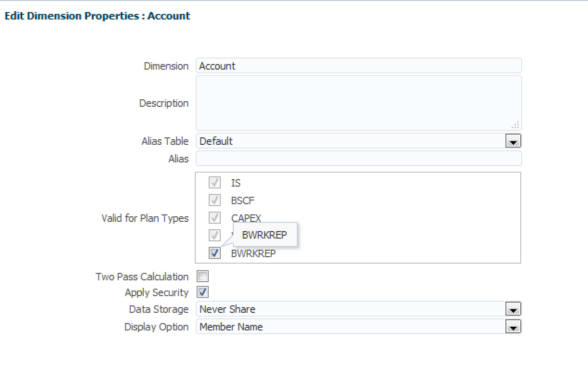Click the IS plan type label
588x375 pixels.
pos(236,183)
